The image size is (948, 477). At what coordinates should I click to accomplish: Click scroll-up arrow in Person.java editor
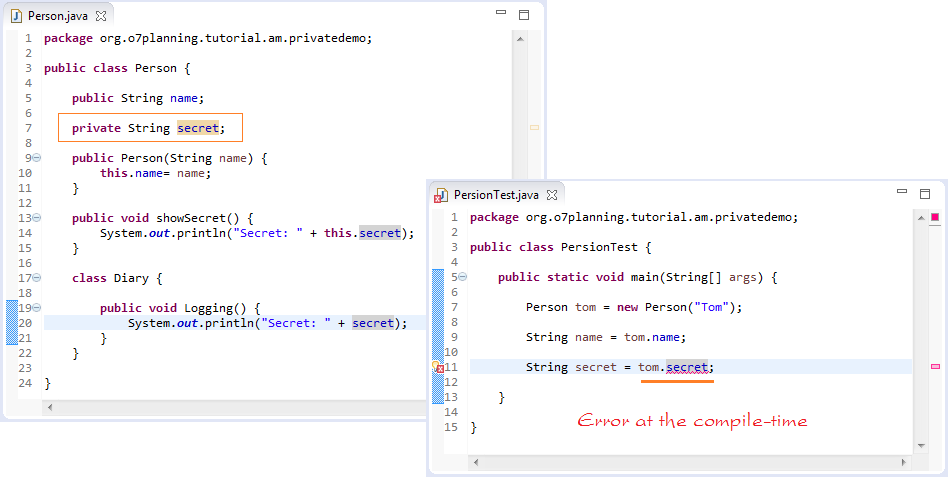coord(520,39)
